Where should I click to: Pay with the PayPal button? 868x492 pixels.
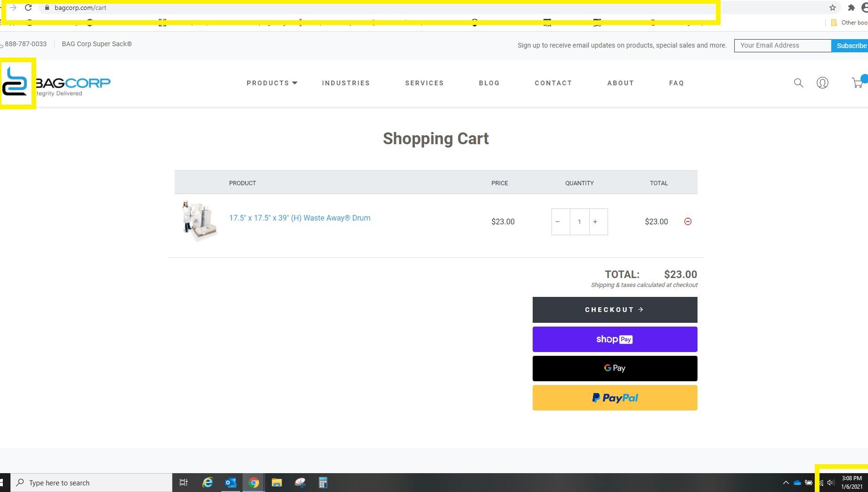(615, 398)
